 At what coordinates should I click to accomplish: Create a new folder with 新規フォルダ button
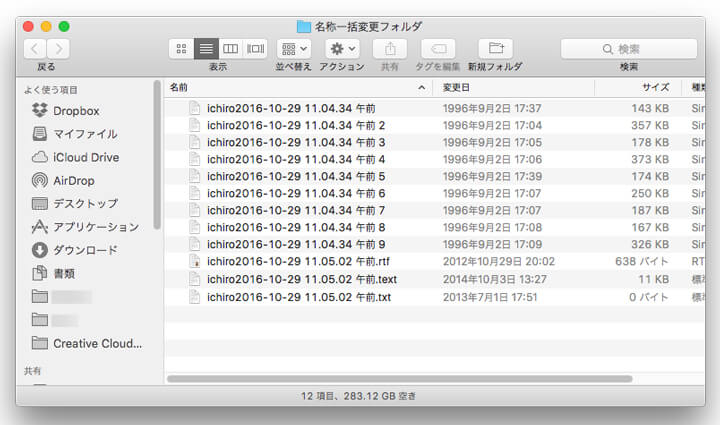(495, 49)
